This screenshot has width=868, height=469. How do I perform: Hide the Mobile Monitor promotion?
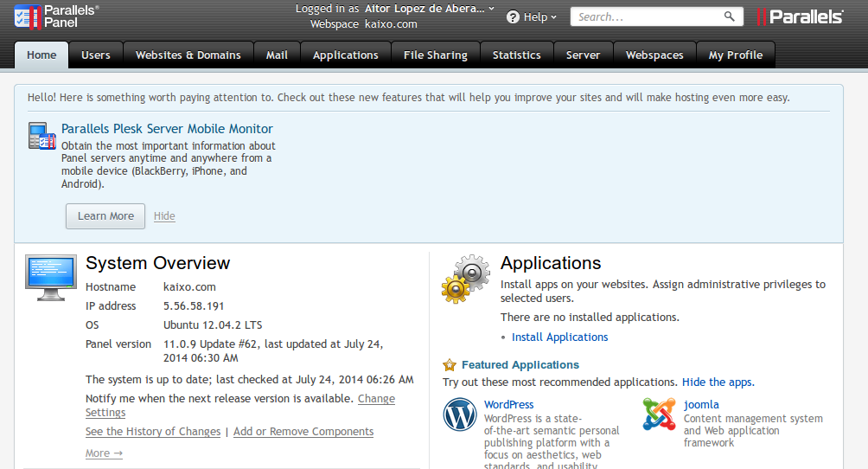(x=164, y=216)
